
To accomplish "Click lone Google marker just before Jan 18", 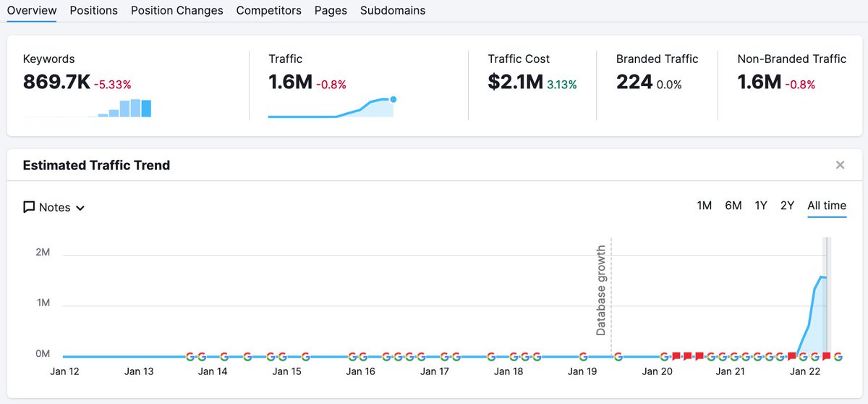I will [490, 356].
